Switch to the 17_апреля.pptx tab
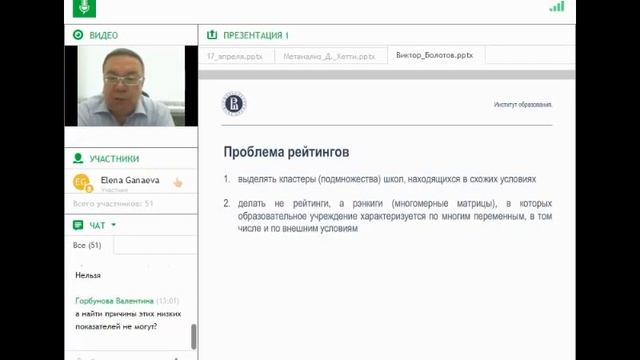Viewport: 640px width, 360px height. pos(235,56)
